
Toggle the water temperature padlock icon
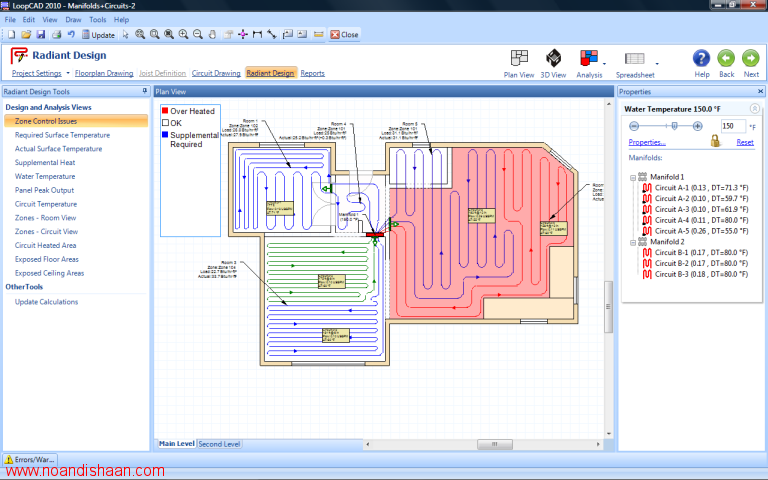pyautogui.click(x=716, y=142)
